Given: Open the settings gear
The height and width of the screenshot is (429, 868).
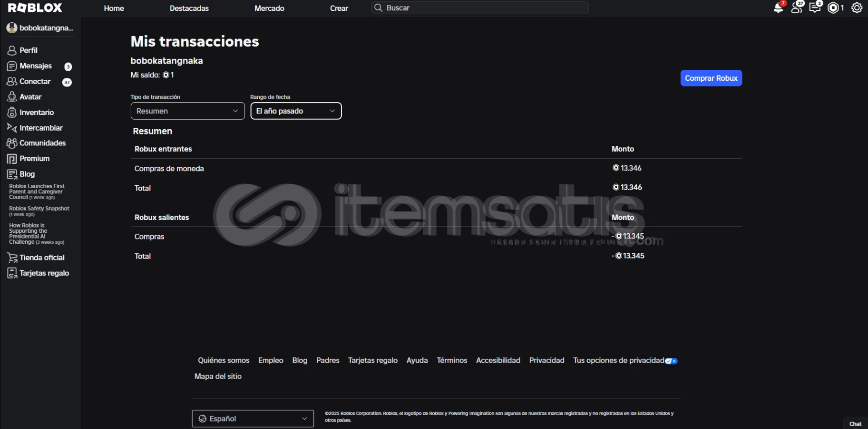Looking at the screenshot, I should pos(857,8).
